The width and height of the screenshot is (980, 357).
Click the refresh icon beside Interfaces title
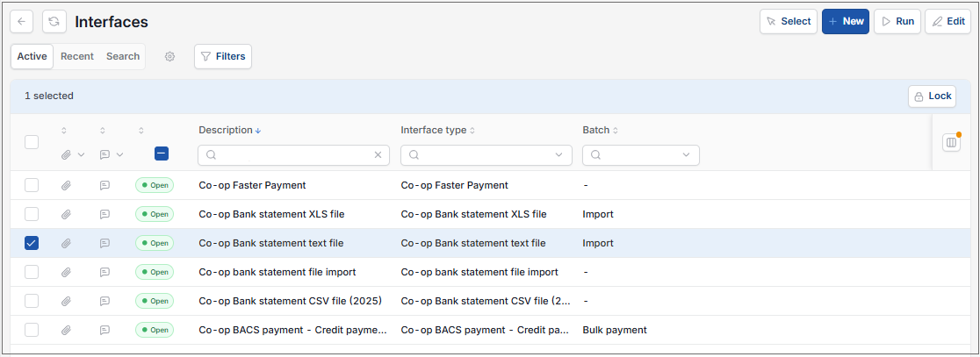click(x=54, y=22)
